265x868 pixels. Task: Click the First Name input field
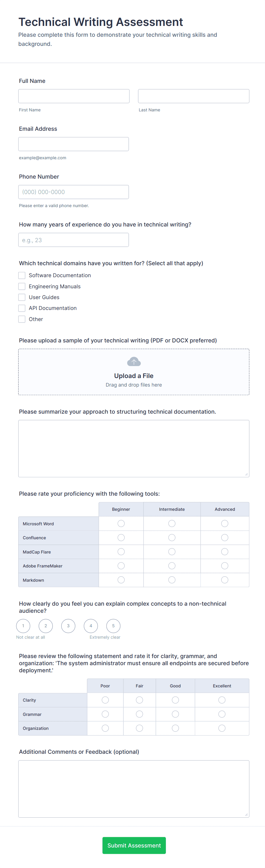74,96
